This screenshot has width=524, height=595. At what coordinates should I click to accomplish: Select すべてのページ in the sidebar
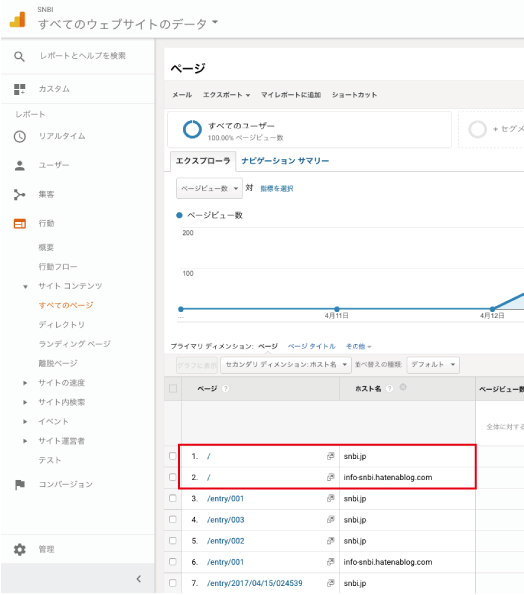pyautogui.click(x=66, y=305)
